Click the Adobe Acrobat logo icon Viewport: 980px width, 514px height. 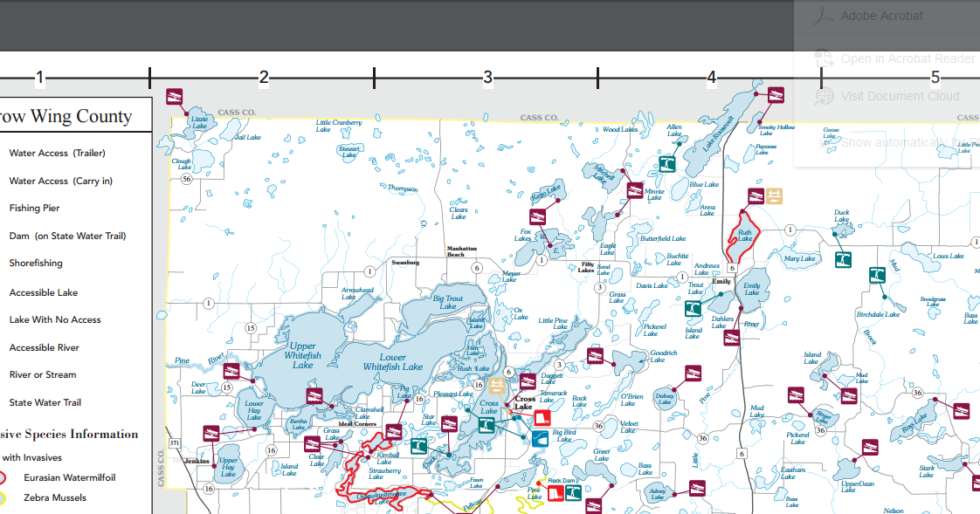[823, 17]
